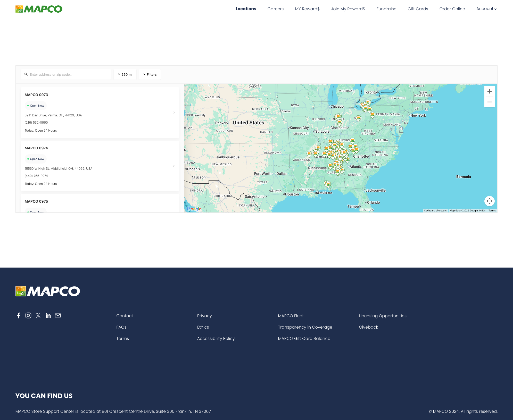Expand the Account menu
Image resolution: width=513 pixels, height=420 pixels.
(486, 9)
